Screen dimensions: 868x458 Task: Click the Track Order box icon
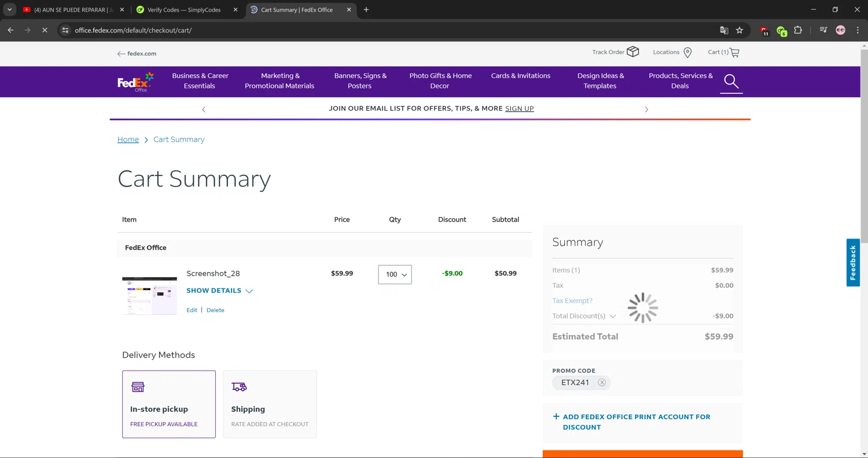(x=633, y=52)
